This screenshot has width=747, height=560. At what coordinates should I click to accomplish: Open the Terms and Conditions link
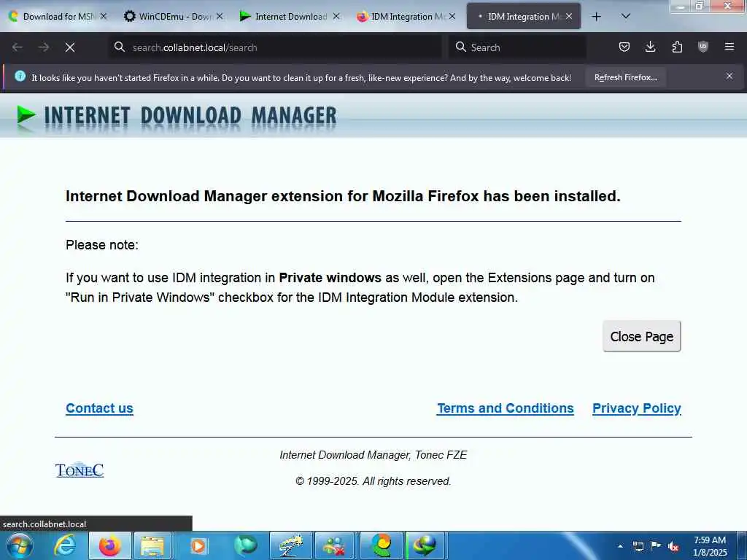pos(506,408)
